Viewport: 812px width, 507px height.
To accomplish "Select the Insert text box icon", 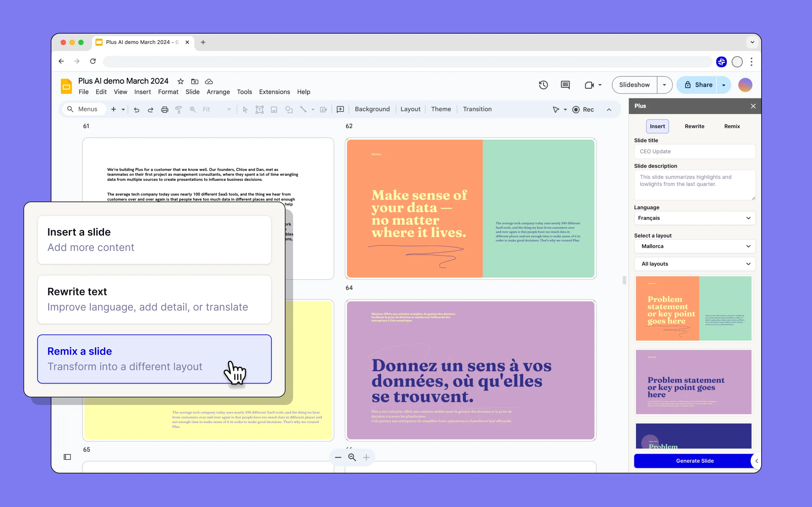I will [259, 109].
